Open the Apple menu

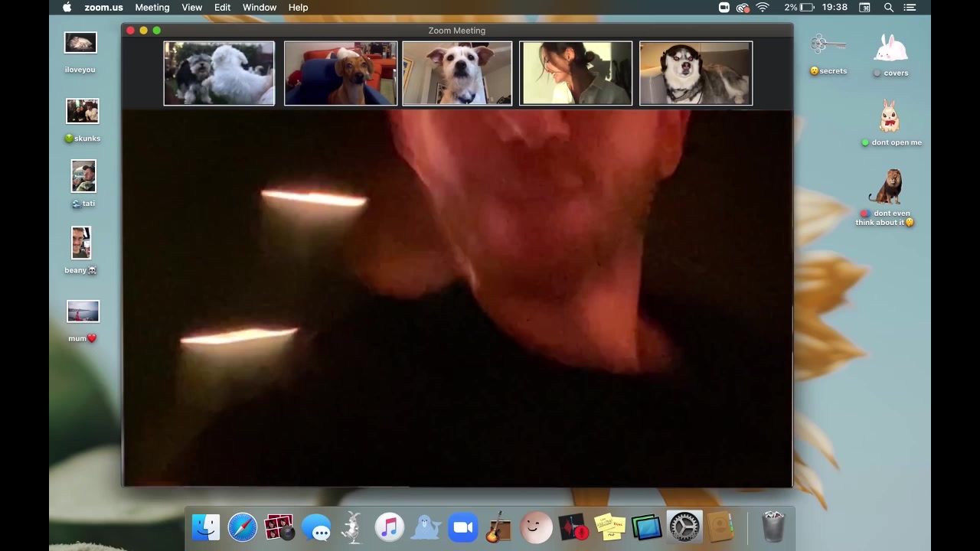pyautogui.click(x=67, y=8)
